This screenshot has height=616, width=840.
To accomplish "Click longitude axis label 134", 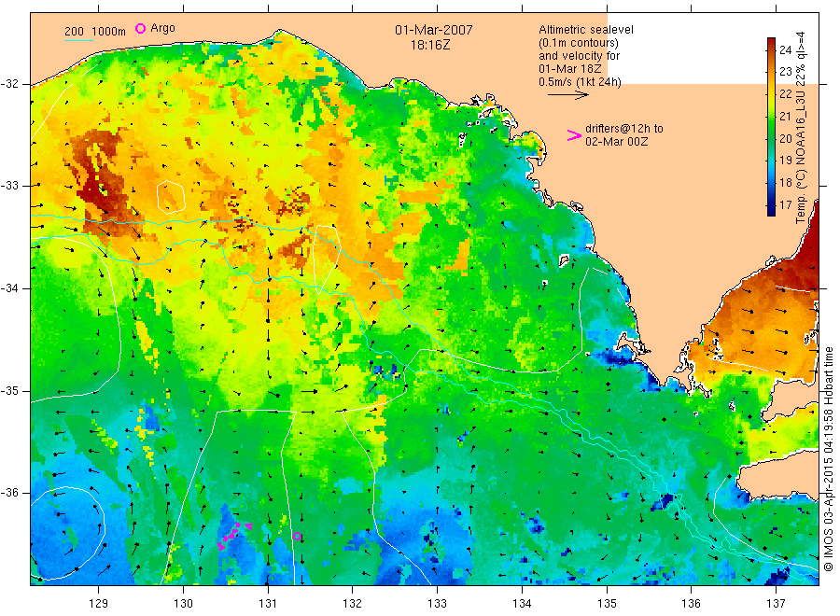I will (x=522, y=604).
